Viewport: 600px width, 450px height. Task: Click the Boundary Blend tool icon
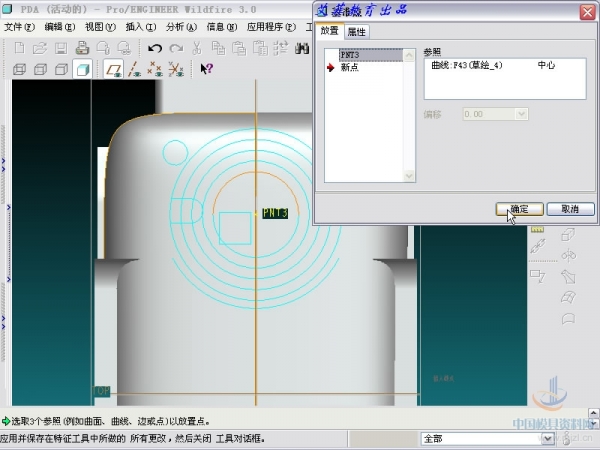568,297
